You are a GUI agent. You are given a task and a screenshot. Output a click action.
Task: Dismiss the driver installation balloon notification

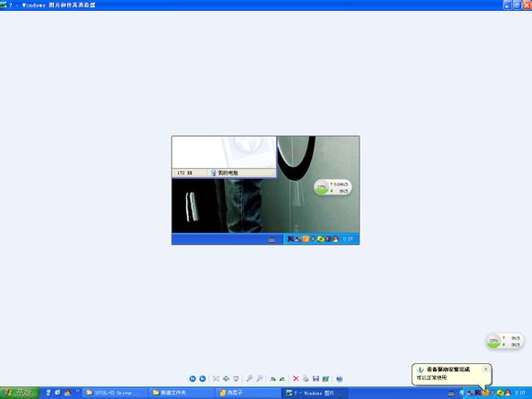[485, 369]
